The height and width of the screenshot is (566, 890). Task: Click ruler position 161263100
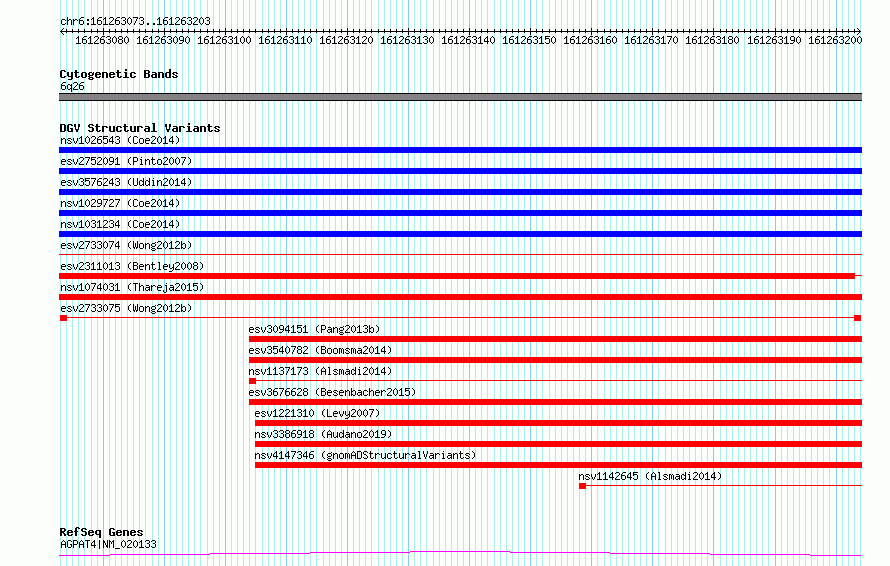pos(224,40)
